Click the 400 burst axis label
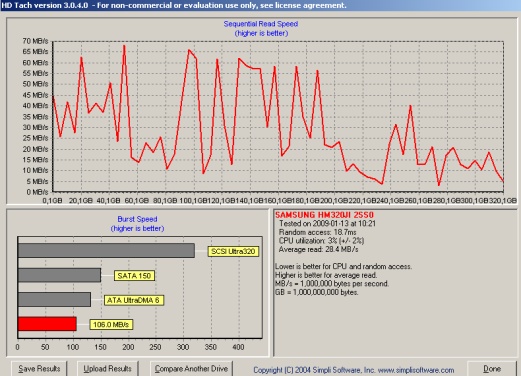This screenshot has height=376, width=521. [x=238, y=347]
